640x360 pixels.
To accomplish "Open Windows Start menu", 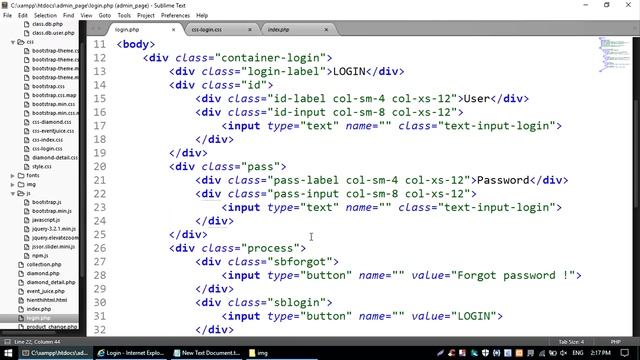I will [8, 353].
